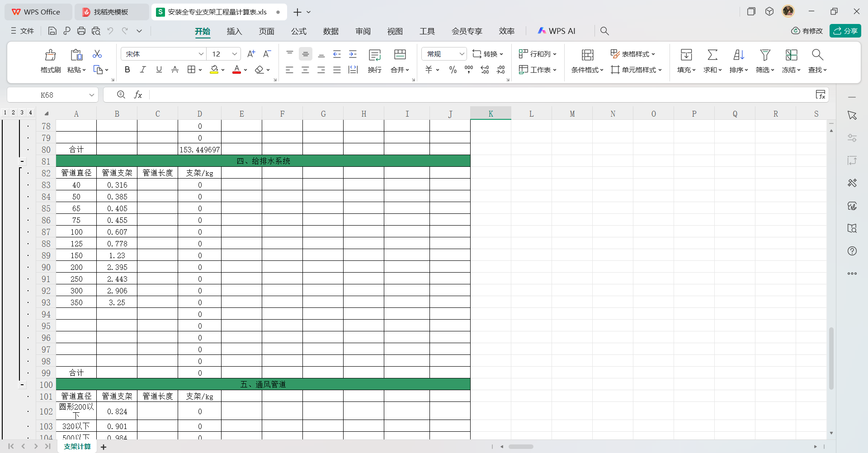Toggle left text alignment

click(289, 70)
